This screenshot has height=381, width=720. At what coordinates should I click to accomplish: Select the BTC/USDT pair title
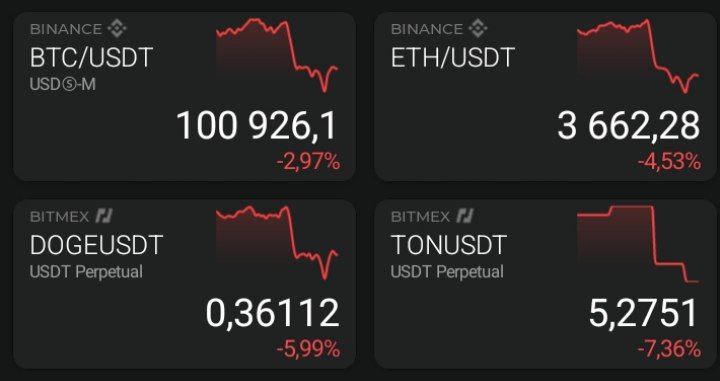tap(91, 58)
